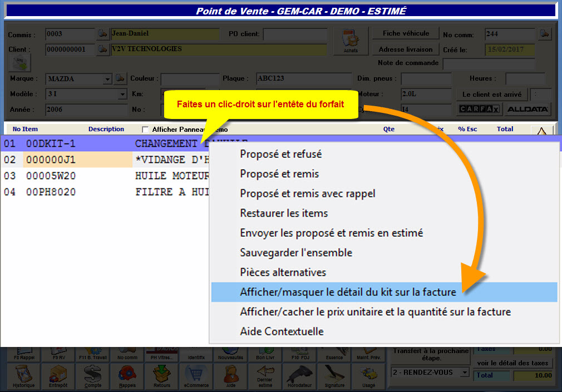562x392 pixels.
Task: Select item row 04 00PH8020
Action: 105,192
